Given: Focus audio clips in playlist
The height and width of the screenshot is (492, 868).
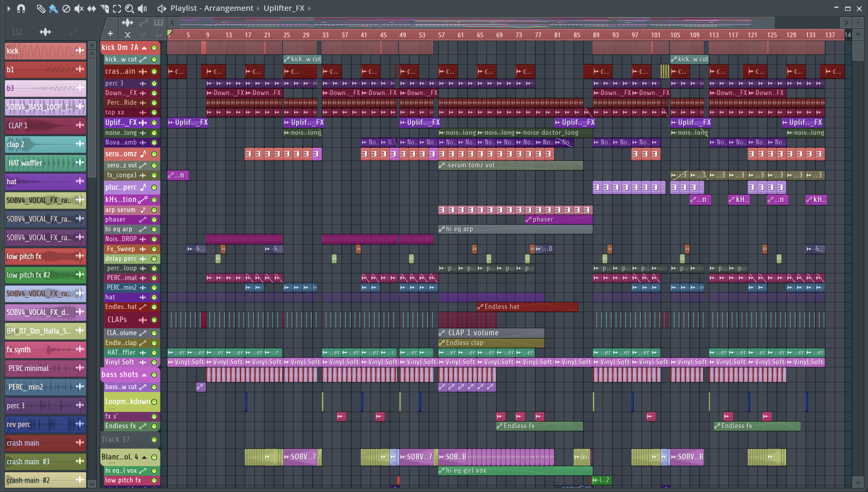Looking at the screenshot, I should pos(127,23).
